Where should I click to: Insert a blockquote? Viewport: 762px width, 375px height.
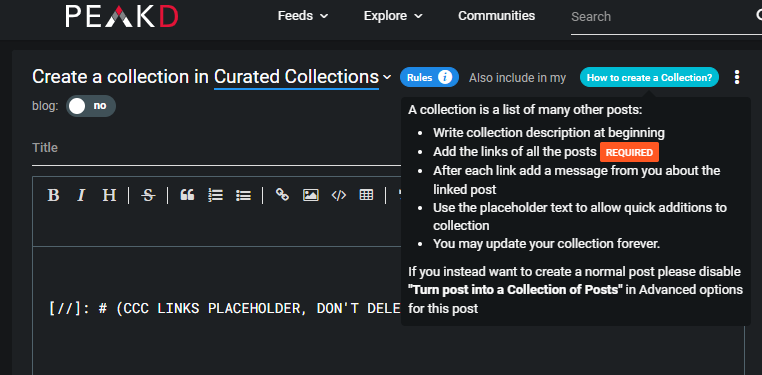187,195
